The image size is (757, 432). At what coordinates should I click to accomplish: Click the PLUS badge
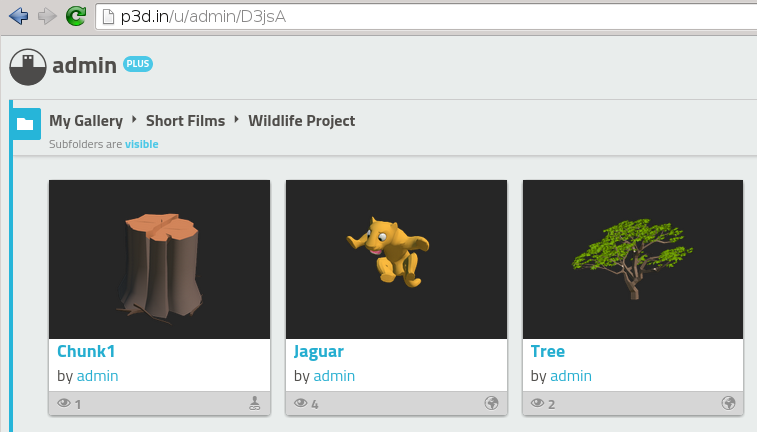[138, 64]
